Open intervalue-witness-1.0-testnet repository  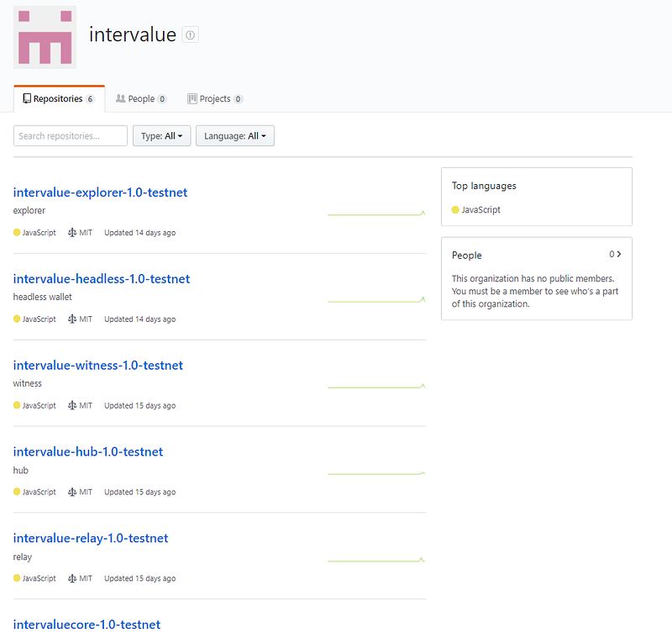point(98,366)
